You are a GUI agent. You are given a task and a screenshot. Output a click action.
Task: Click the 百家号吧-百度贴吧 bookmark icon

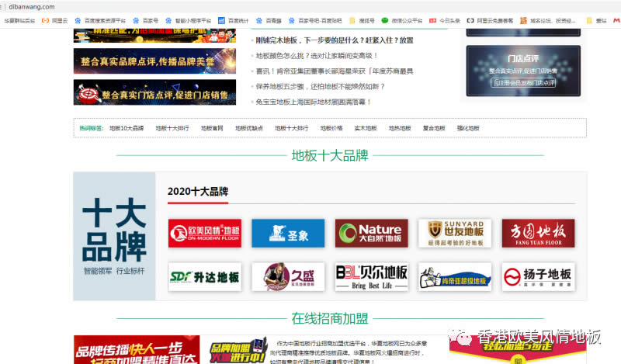292,21
